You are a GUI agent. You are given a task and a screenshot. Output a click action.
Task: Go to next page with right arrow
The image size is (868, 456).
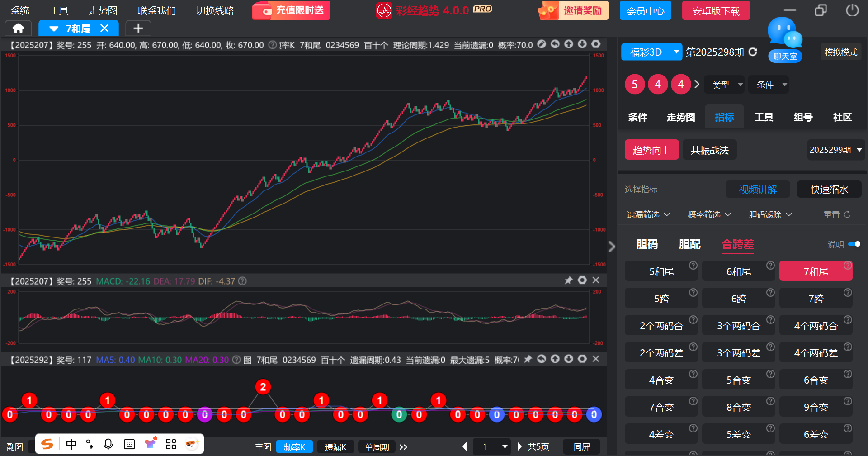[519, 447]
